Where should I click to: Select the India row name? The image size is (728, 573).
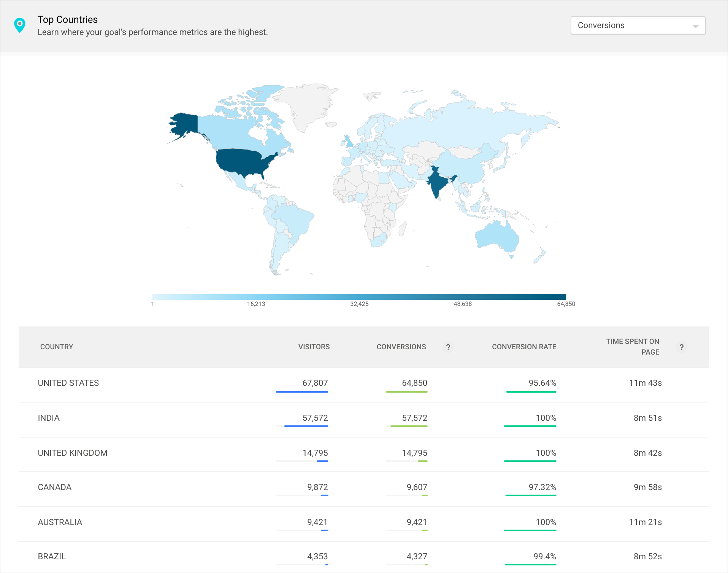coord(49,418)
